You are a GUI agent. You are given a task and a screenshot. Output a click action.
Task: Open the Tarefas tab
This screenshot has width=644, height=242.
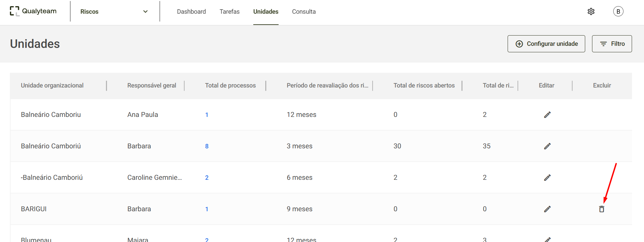coord(229,12)
